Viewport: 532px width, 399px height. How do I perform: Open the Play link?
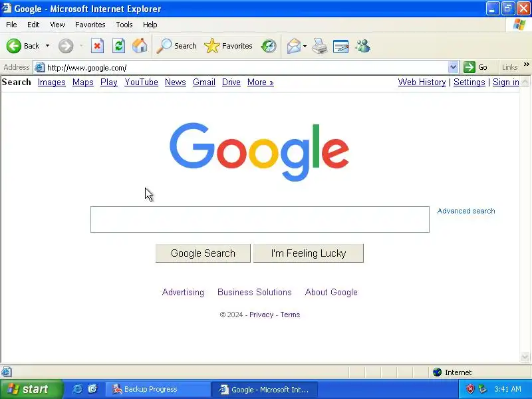[109, 82]
